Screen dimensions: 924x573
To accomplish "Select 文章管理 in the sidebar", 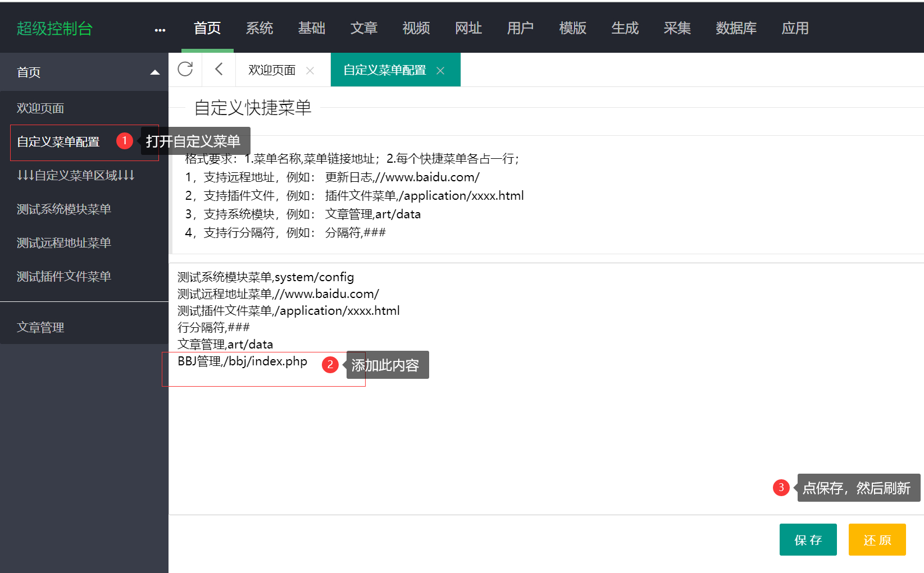I will point(40,327).
